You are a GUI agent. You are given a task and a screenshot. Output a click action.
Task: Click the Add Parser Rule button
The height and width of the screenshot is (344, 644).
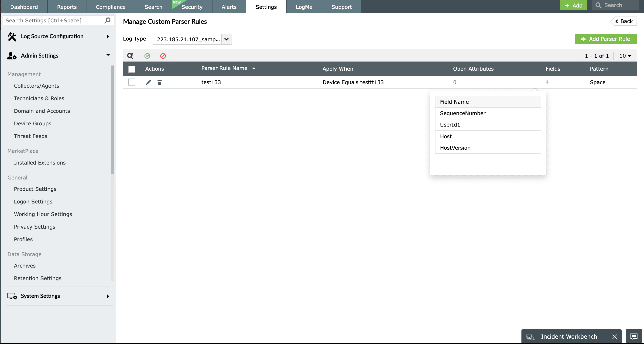coord(606,39)
